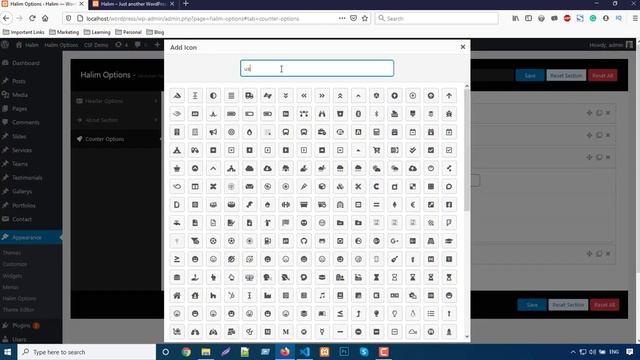Select the graduation cap icon
Screen dimensions: 640x360
449,241
